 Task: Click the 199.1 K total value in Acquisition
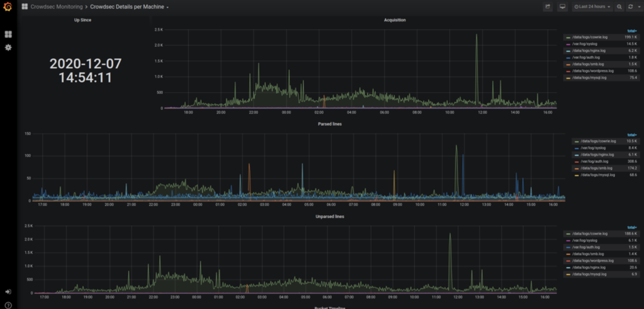(x=630, y=37)
